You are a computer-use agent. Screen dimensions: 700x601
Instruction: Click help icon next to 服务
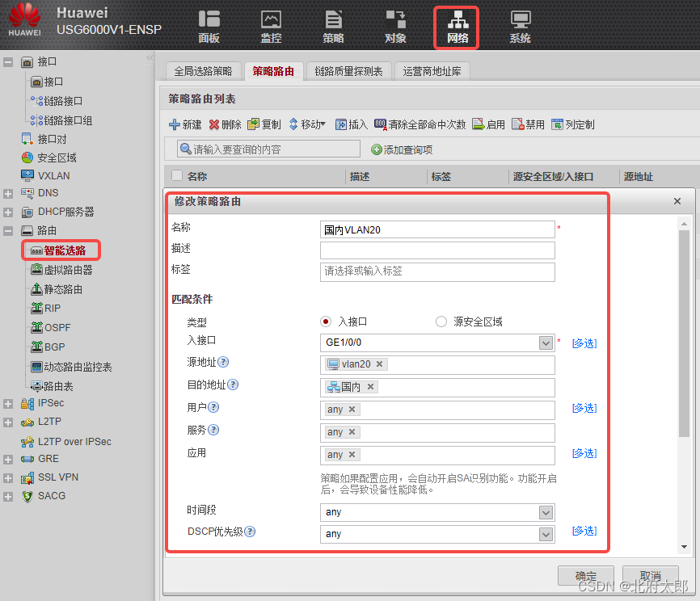pos(213,430)
